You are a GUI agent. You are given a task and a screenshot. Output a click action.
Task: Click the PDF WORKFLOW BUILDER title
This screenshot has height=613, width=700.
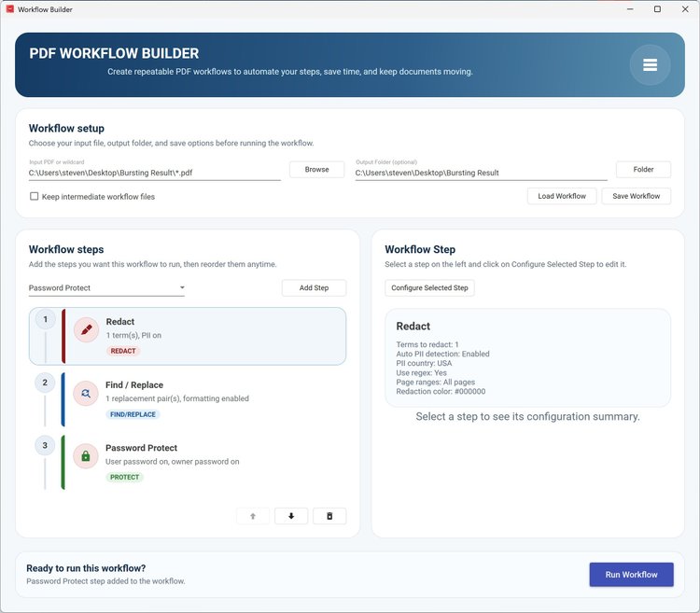[114, 53]
